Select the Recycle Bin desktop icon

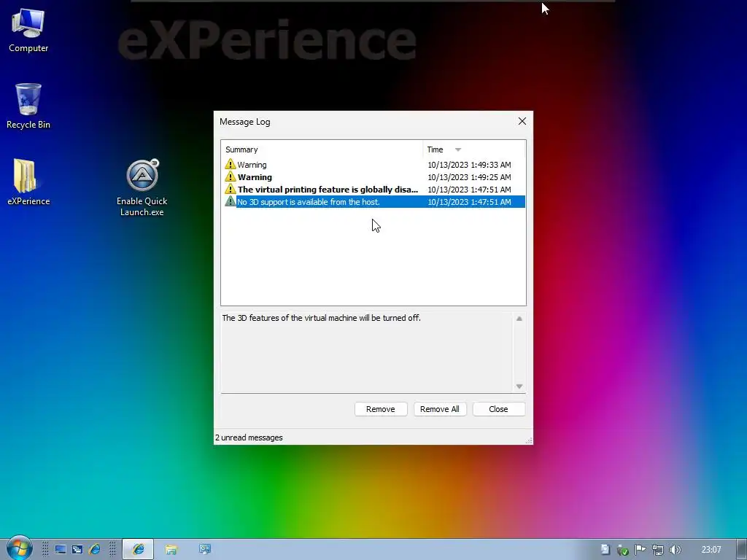28,106
